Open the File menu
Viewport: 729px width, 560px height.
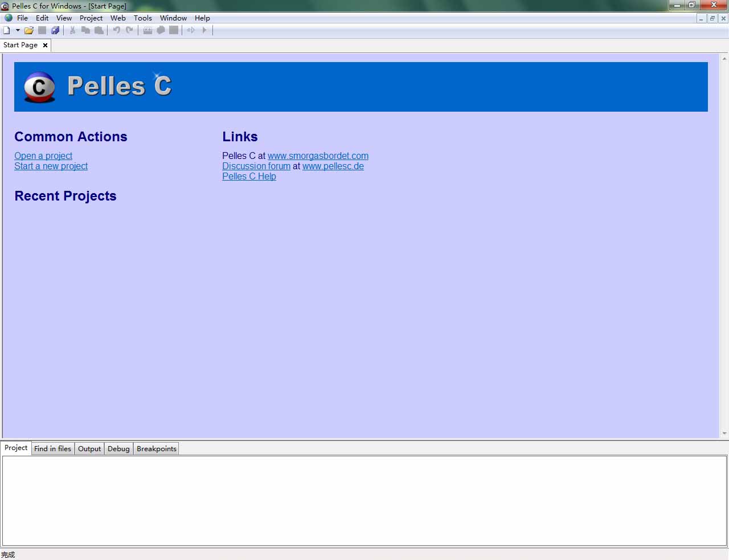click(x=22, y=18)
